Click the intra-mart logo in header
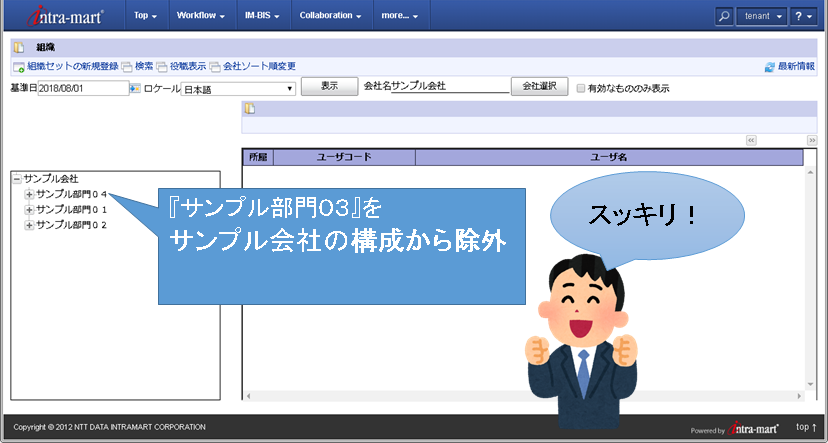The width and height of the screenshot is (828, 443). [65, 16]
